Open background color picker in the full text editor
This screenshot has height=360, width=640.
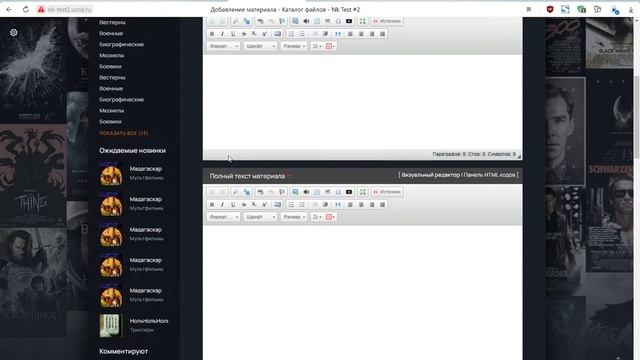tap(331, 217)
